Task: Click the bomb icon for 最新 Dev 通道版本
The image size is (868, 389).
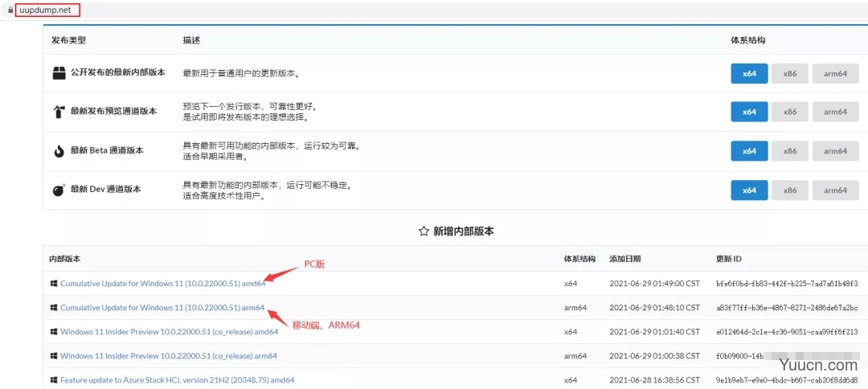Action: 59,190
